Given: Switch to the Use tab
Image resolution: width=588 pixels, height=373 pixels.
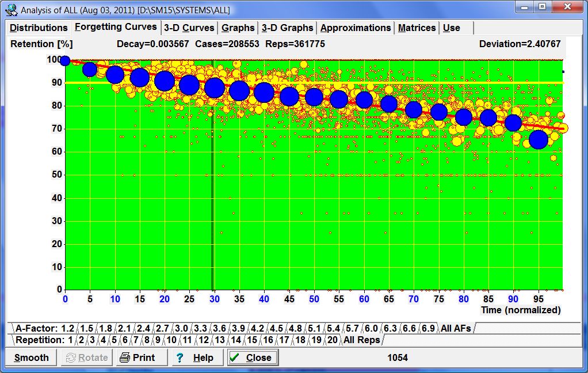Looking at the screenshot, I should pos(451,28).
